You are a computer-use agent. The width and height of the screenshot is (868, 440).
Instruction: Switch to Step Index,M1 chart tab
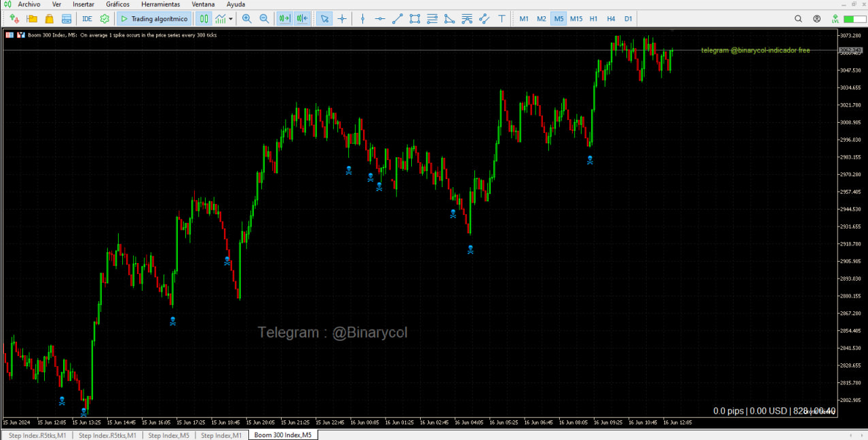coord(221,435)
